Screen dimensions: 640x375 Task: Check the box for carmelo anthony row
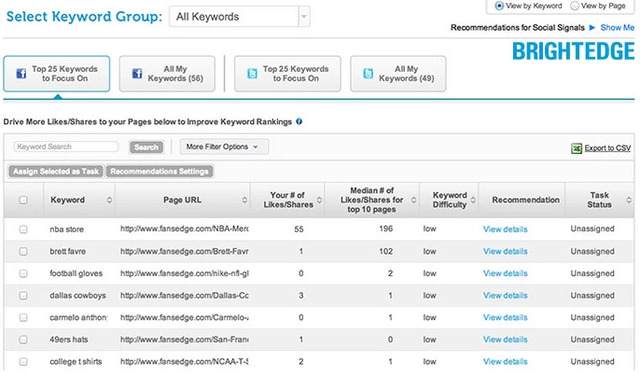[x=23, y=317]
